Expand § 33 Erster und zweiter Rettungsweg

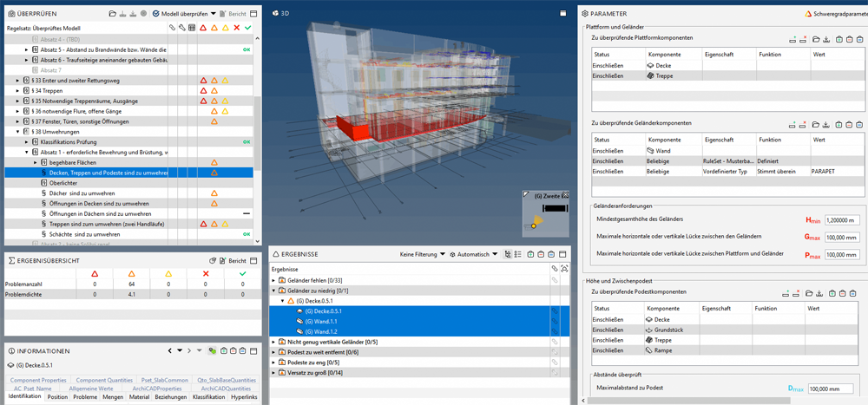(x=17, y=81)
